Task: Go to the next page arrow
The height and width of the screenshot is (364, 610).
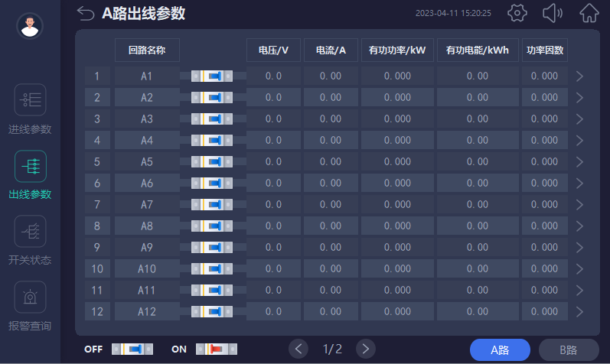Action: (x=366, y=349)
